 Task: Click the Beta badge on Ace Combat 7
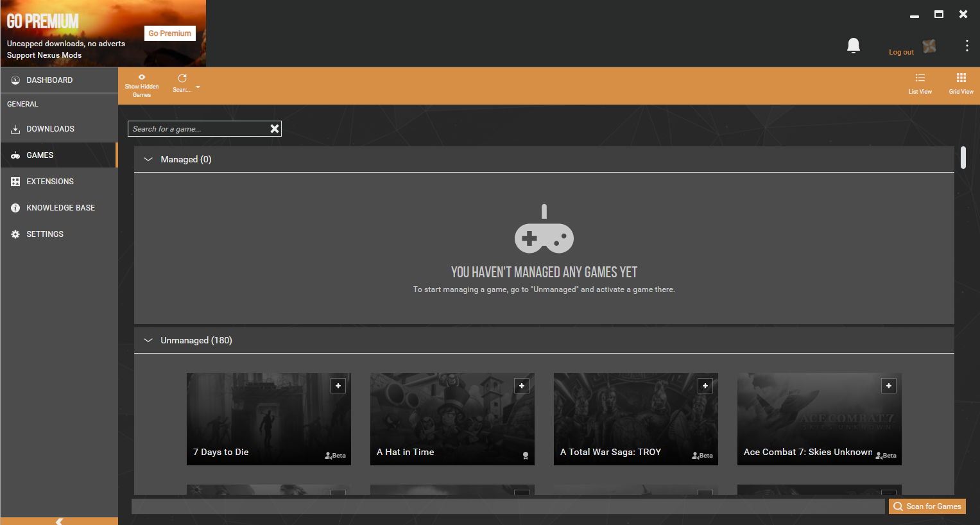click(x=886, y=456)
